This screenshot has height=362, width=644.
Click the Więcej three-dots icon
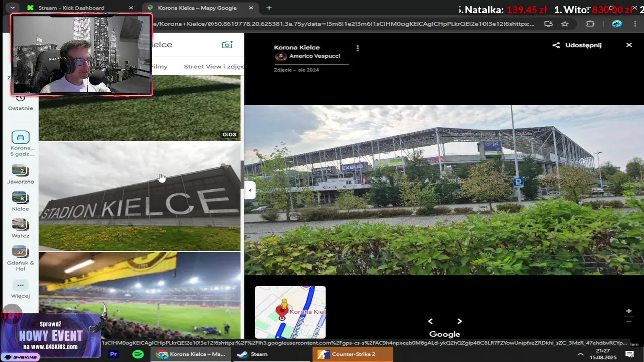pyautogui.click(x=21, y=285)
